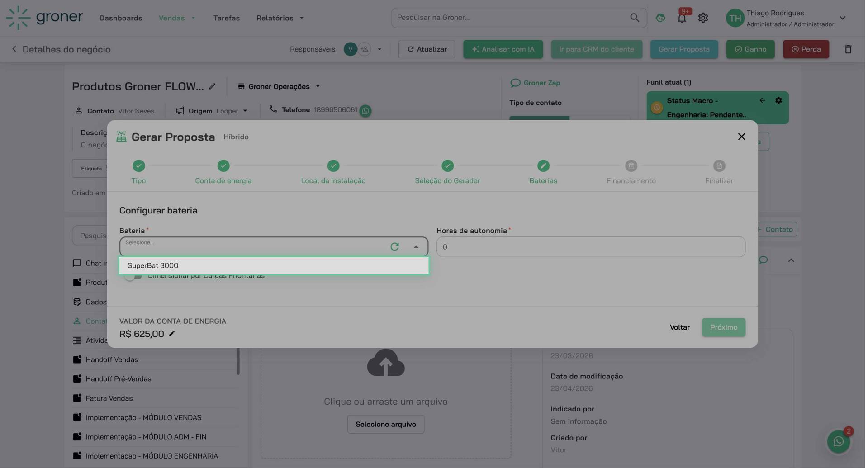Viewport: 868px width, 468px height.
Task: Click the Próximo button
Action: pos(723,327)
